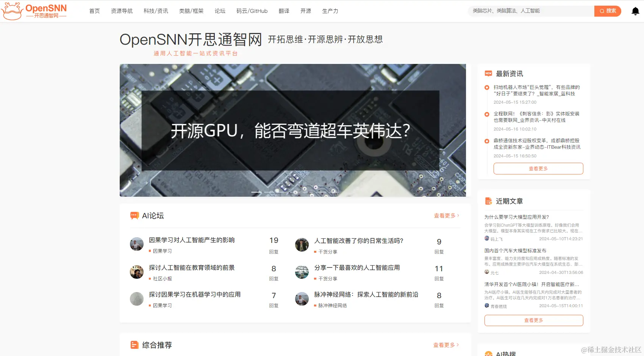
Task: Click the 近期文章 document icon
Action: coord(488,201)
